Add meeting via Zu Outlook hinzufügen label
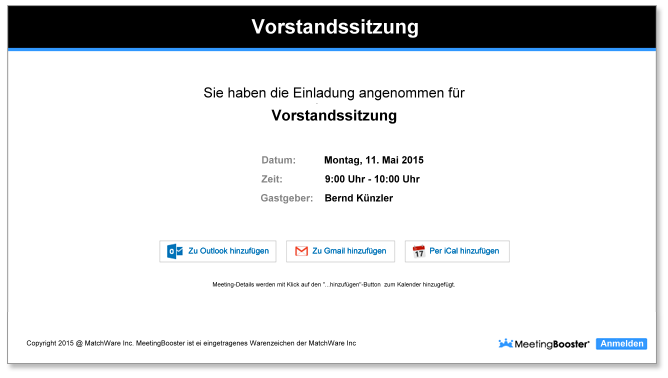Screen dimensions: 668x378 click(229, 251)
